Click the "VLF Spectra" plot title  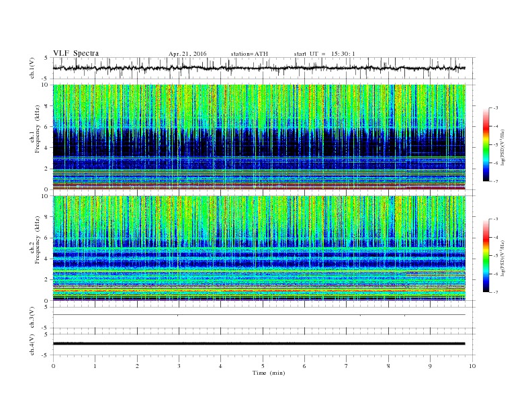76,53
